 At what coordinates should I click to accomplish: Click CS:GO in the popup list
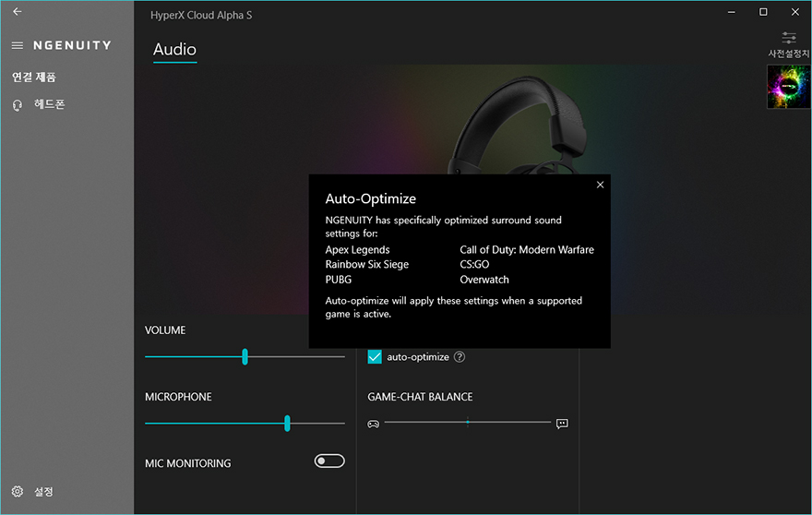(474, 264)
